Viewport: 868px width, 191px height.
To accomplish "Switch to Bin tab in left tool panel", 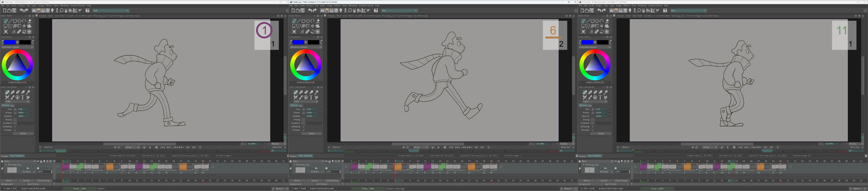I will point(12,105).
